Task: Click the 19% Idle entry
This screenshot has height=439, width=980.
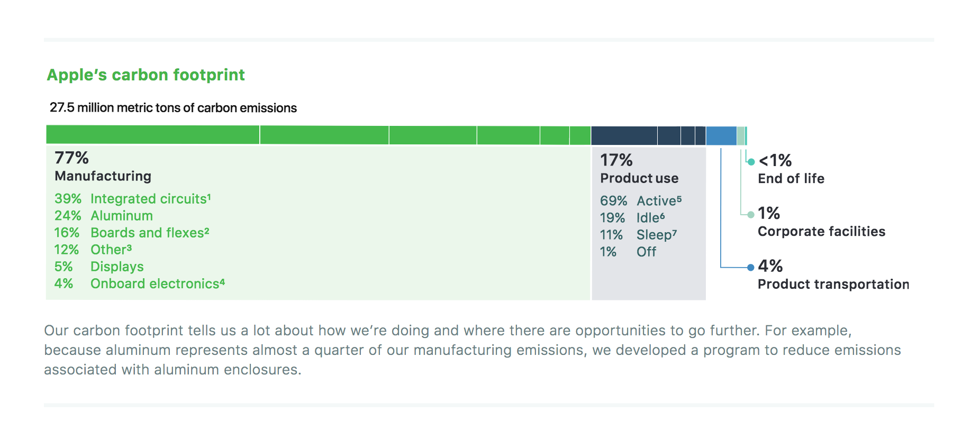Action: (x=632, y=218)
